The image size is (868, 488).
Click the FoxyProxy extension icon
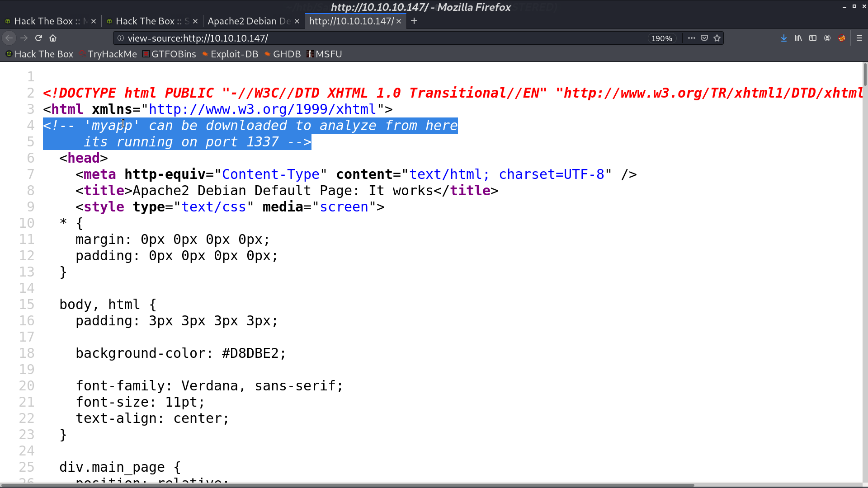click(842, 38)
